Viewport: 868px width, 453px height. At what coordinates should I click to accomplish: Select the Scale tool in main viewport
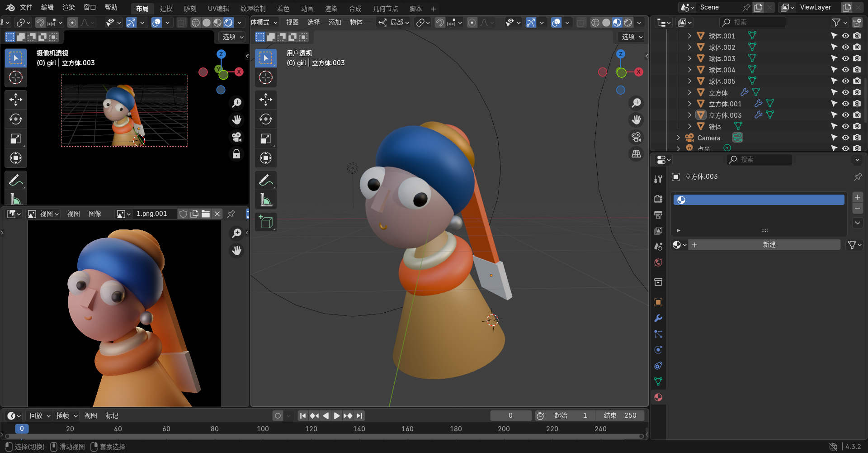tap(266, 138)
